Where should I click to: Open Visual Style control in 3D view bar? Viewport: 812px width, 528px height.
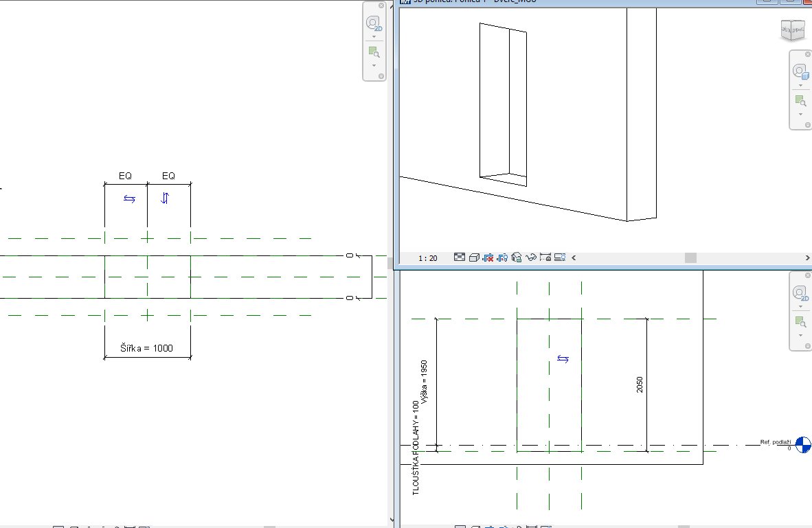pyautogui.click(x=474, y=257)
